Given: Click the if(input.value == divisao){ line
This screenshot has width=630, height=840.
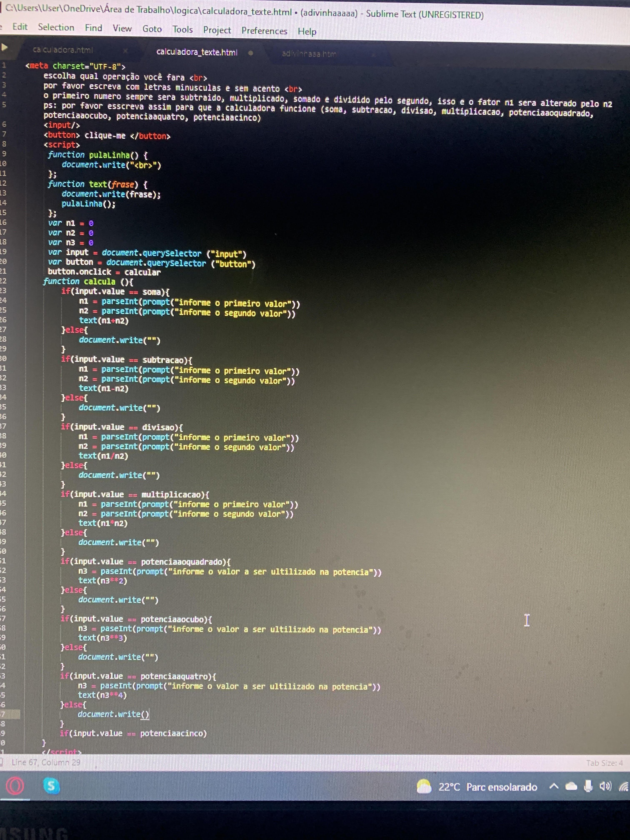Looking at the screenshot, I should pos(122,427).
